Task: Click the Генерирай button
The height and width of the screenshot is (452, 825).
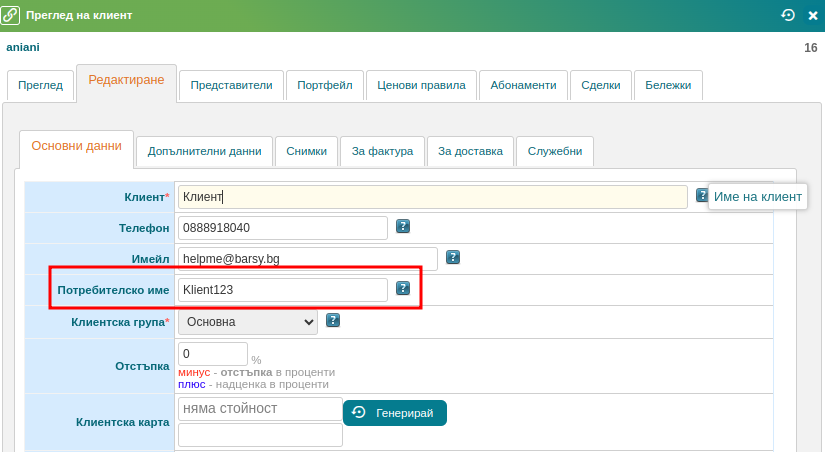Action: coord(395,413)
